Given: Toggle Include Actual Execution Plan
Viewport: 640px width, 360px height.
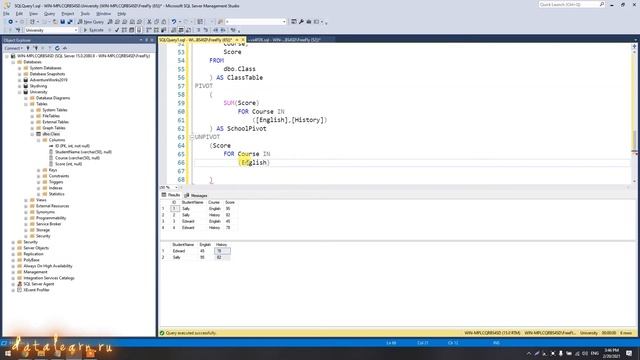Looking at the screenshot, I should [149, 30].
